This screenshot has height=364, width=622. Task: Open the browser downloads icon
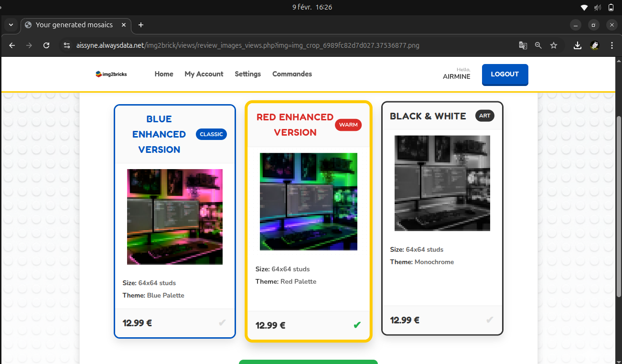[x=578, y=45]
